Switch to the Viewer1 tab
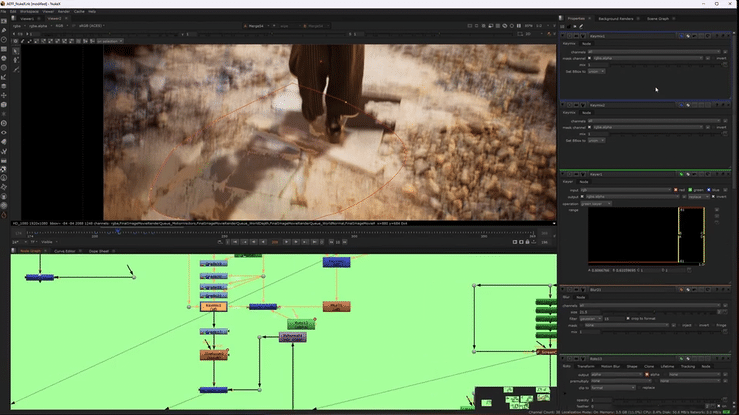The width and height of the screenshot is (739, 415). [x=27, y=18]
